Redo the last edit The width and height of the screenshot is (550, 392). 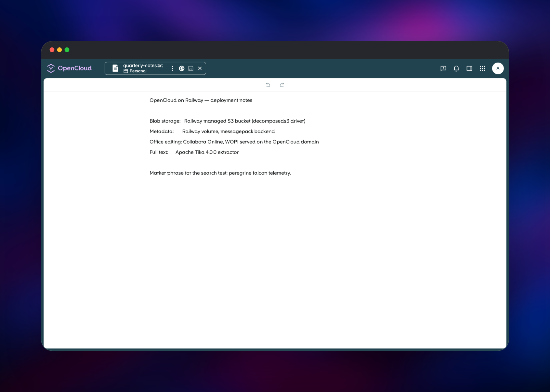(282, 85)
